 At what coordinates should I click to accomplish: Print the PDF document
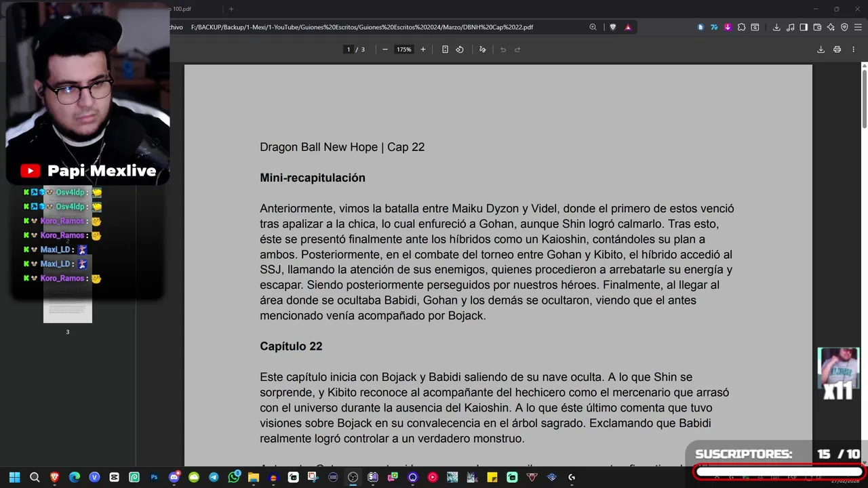point(837,49)
